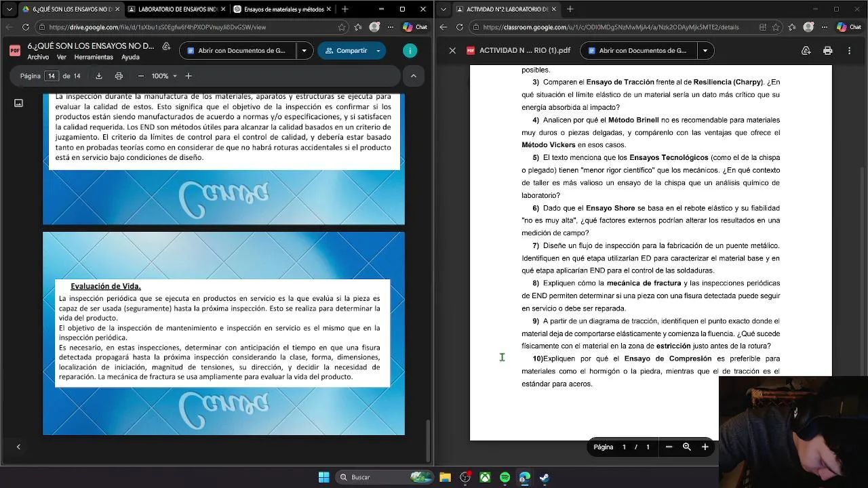Close the ACTIVIDAD PDF preview with the X

click(452, 51)
